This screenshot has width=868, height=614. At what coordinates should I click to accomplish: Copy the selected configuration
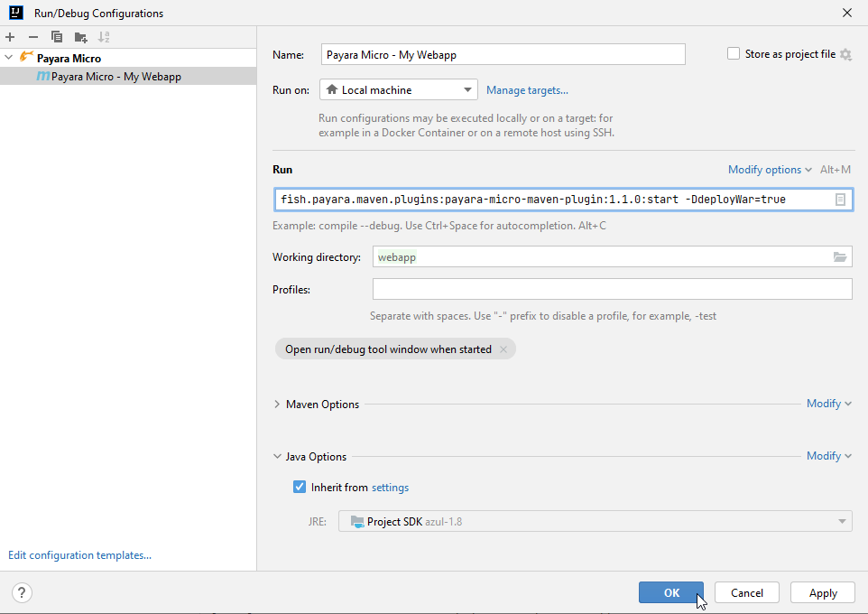56,36
